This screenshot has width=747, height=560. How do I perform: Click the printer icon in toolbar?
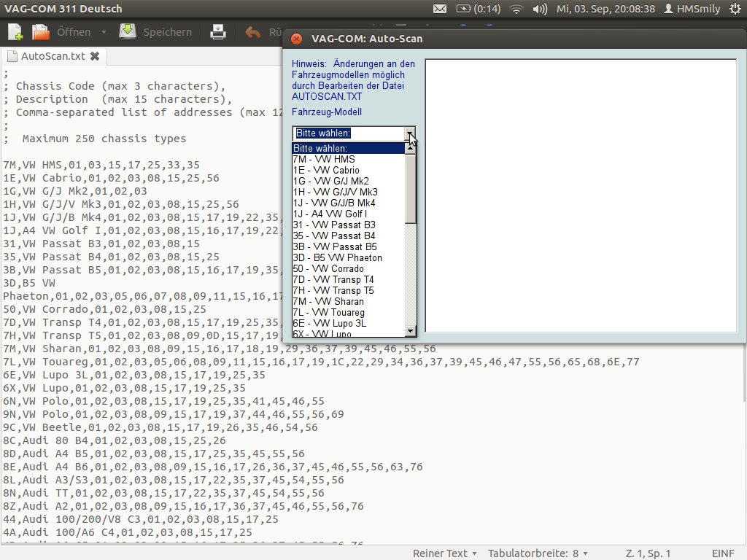217,32
